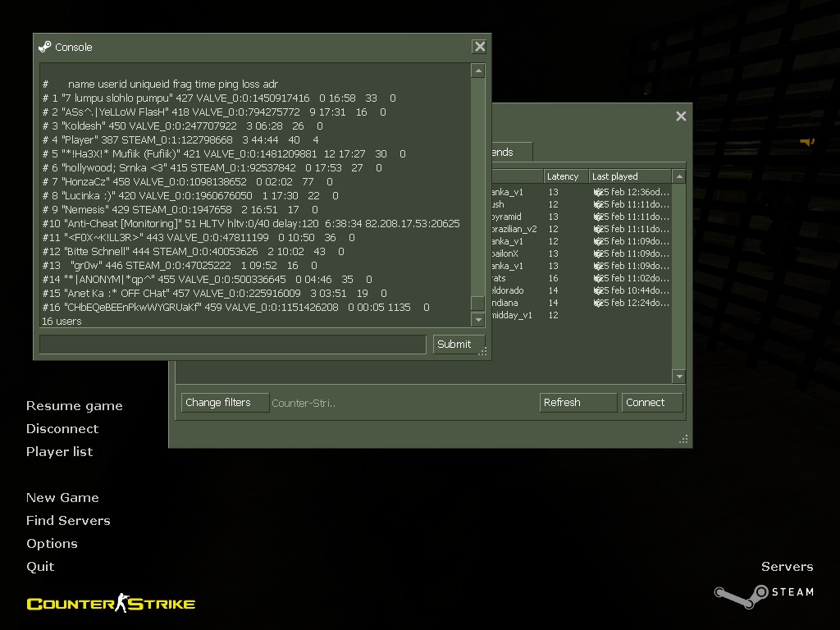Image resolution: width=840 pixels, height=630 pixels.
Task: Click the speaker icon on the background
Action: pyautogui.click(x=807, y=141)
